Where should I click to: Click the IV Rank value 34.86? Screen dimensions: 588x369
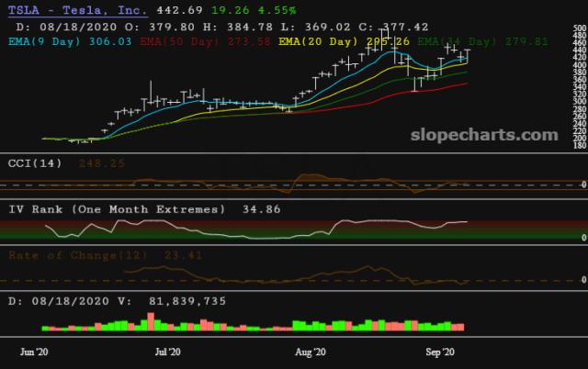tap(261, 209)
